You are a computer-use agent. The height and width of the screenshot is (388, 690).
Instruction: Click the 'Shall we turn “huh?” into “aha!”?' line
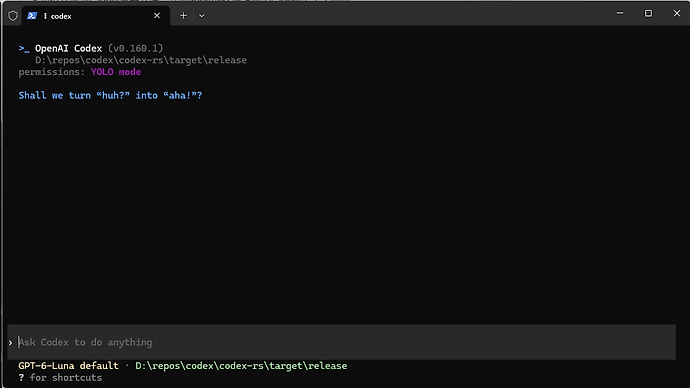point(110,95)
